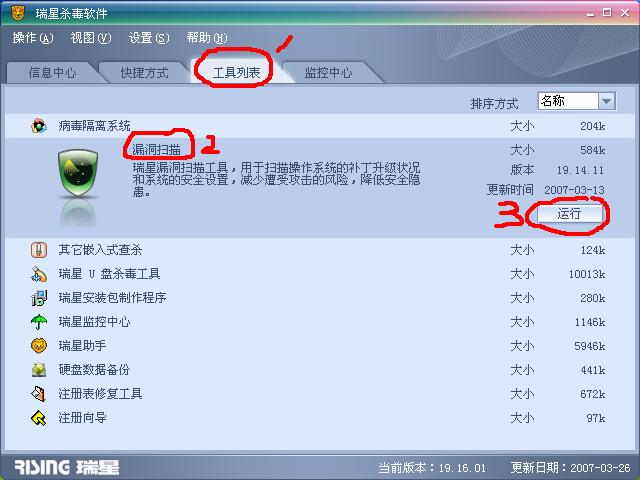Open the 设置(S) menu
640x480 pixels.
pyautogui.click(x=149, y=38)
